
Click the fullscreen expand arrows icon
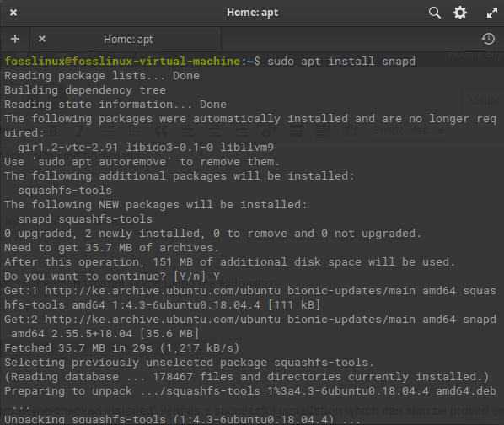click(492, 13)
